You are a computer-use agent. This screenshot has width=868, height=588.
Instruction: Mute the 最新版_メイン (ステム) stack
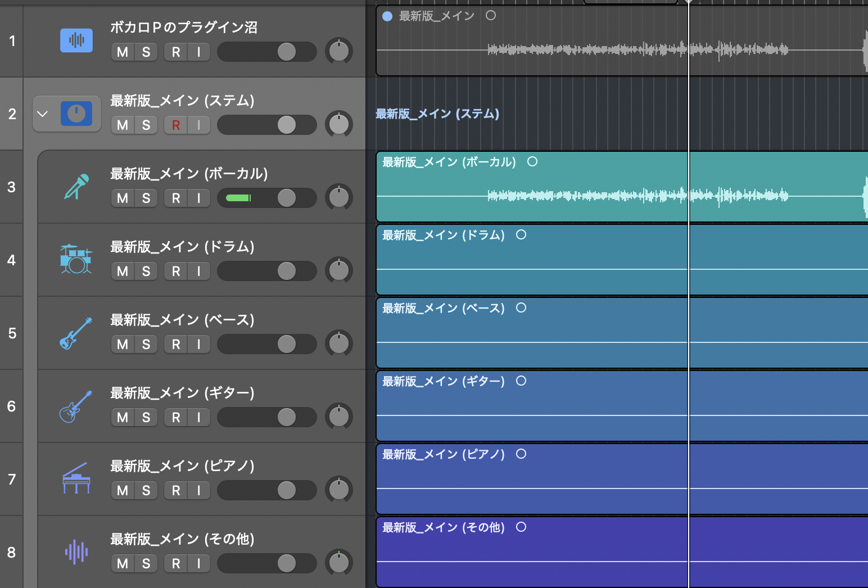point(123,125)
